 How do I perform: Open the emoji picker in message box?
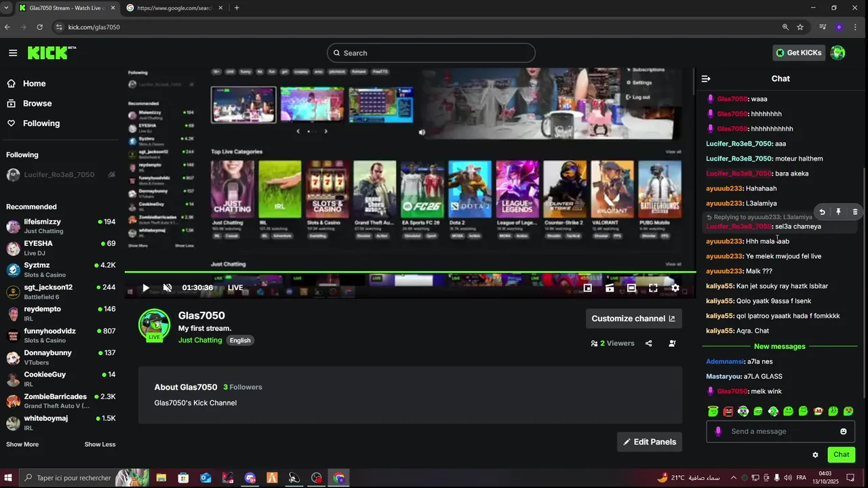[844, 432]
